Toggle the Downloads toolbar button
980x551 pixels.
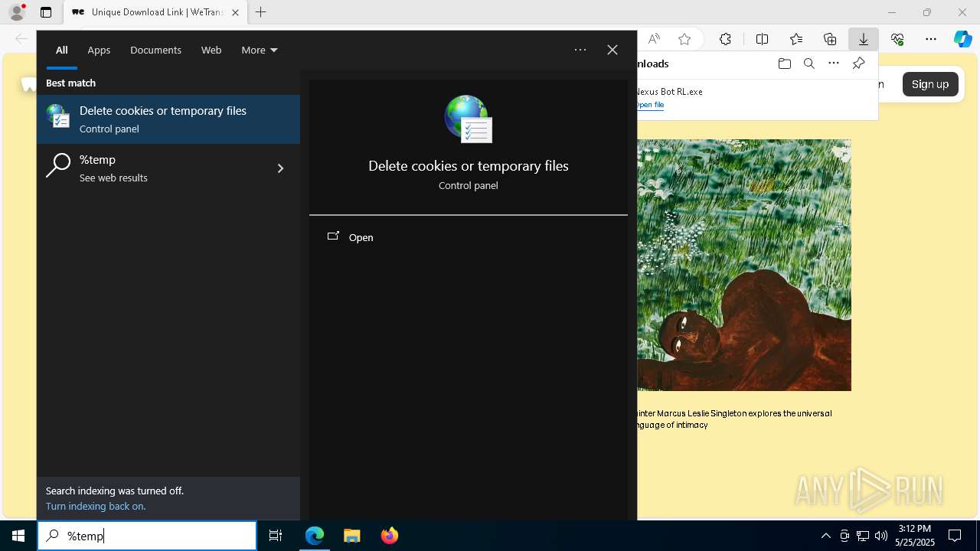(x=864, y=39)
